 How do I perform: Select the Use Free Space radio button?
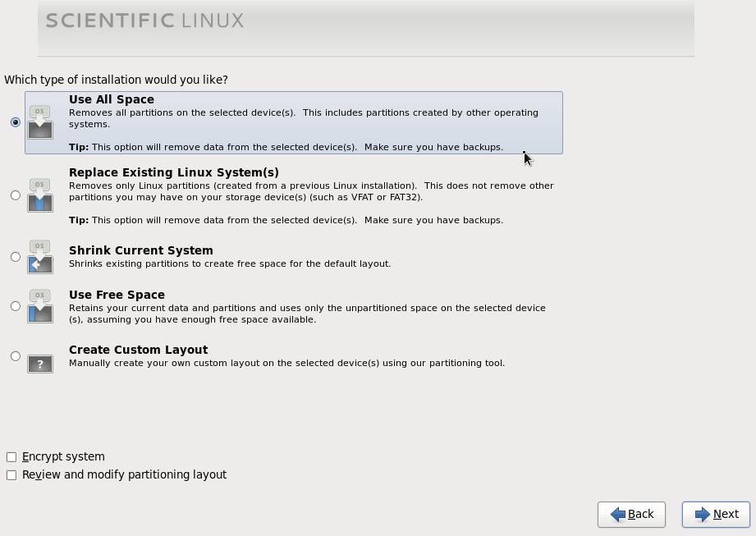(15, 305)
